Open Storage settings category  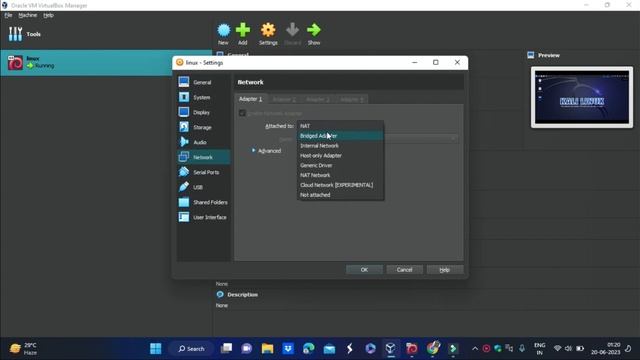[203, 127]
